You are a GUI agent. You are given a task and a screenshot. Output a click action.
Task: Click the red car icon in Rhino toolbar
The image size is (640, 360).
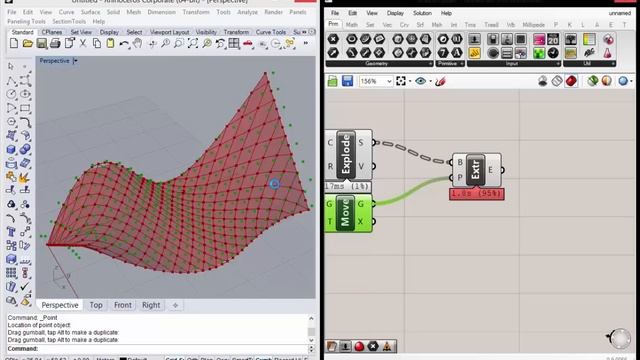[x=248, y=43]
